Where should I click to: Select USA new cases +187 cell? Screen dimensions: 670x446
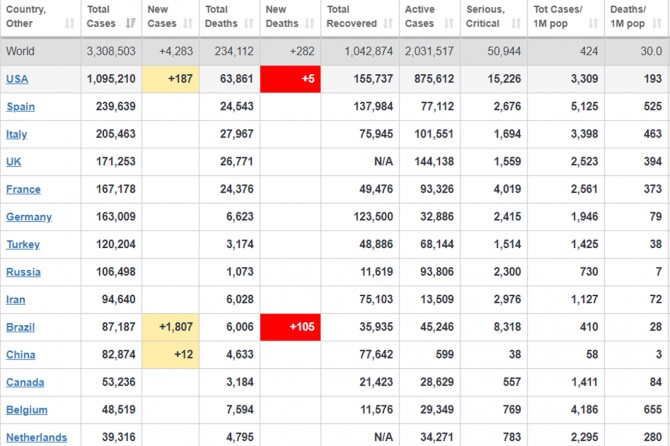[x=170, y=79]
